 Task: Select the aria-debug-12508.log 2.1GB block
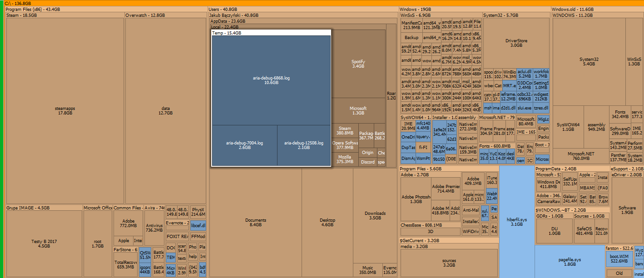tap(304, 145)
